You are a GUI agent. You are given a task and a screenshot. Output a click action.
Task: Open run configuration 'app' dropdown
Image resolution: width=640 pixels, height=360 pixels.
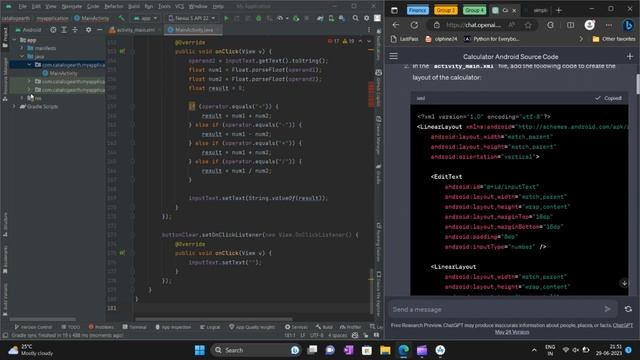click(145, 18)
